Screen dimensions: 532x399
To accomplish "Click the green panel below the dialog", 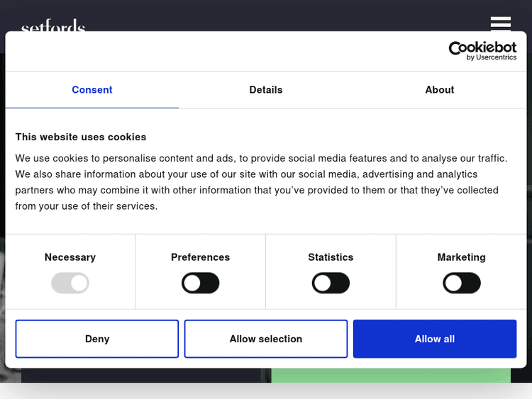I will pos(390,376).
